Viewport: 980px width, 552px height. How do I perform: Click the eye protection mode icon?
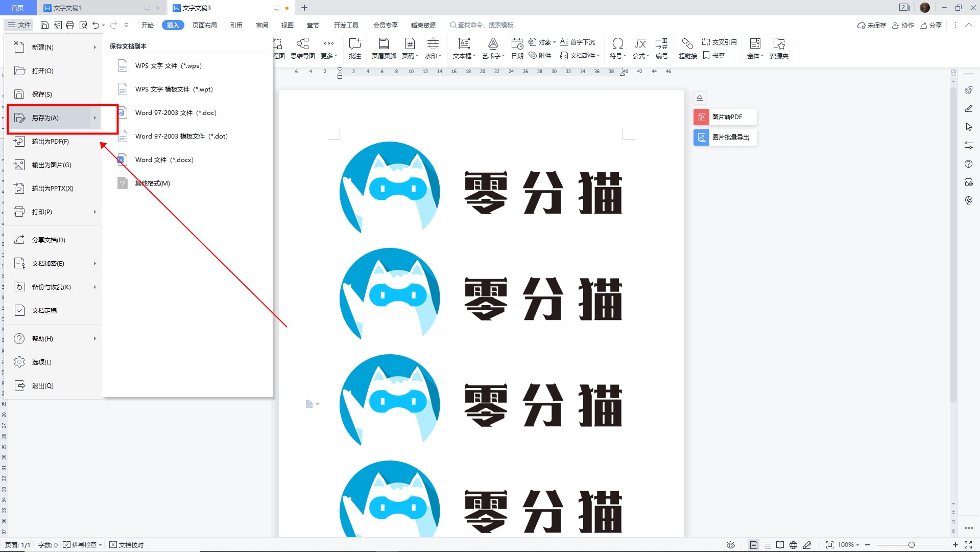pos(731,545)
